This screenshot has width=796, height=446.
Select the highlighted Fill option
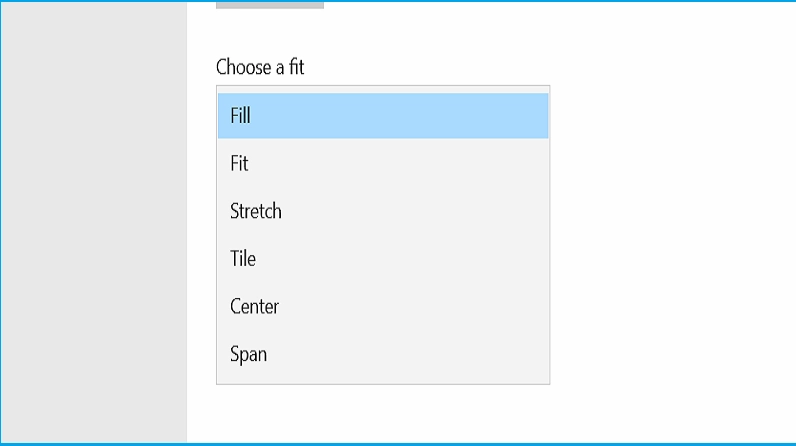383,116
